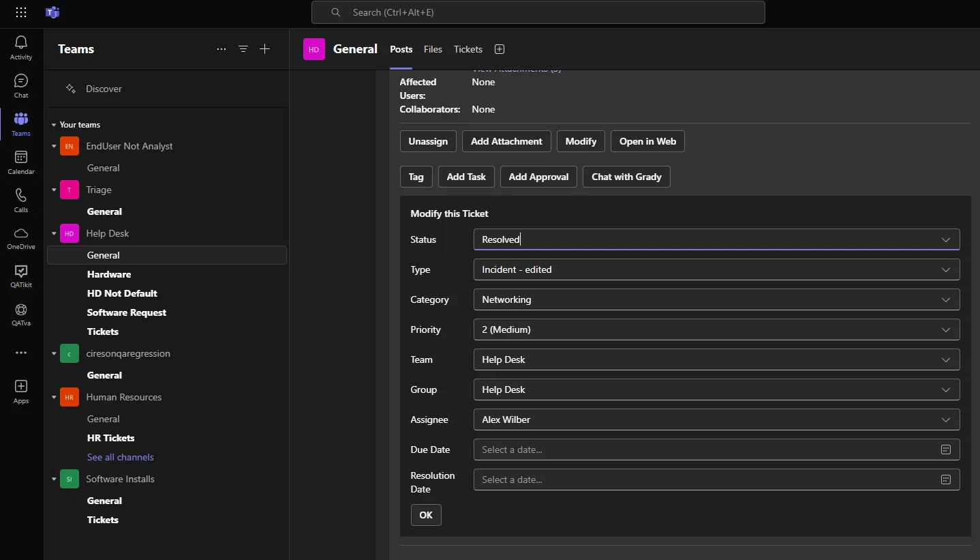Show more apps ellipsis in rail
Screen dimensions: 980x560
(x=21, y=353)
